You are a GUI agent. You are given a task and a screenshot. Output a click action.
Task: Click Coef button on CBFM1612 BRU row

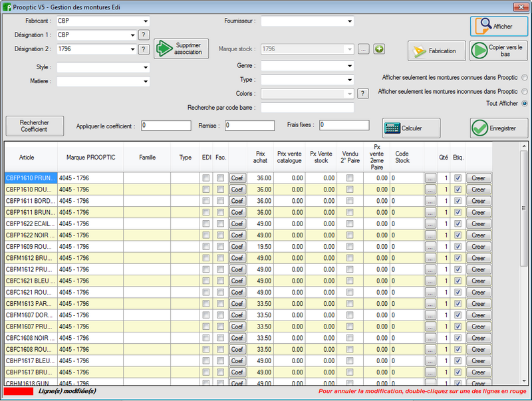[x=237, y=258]
